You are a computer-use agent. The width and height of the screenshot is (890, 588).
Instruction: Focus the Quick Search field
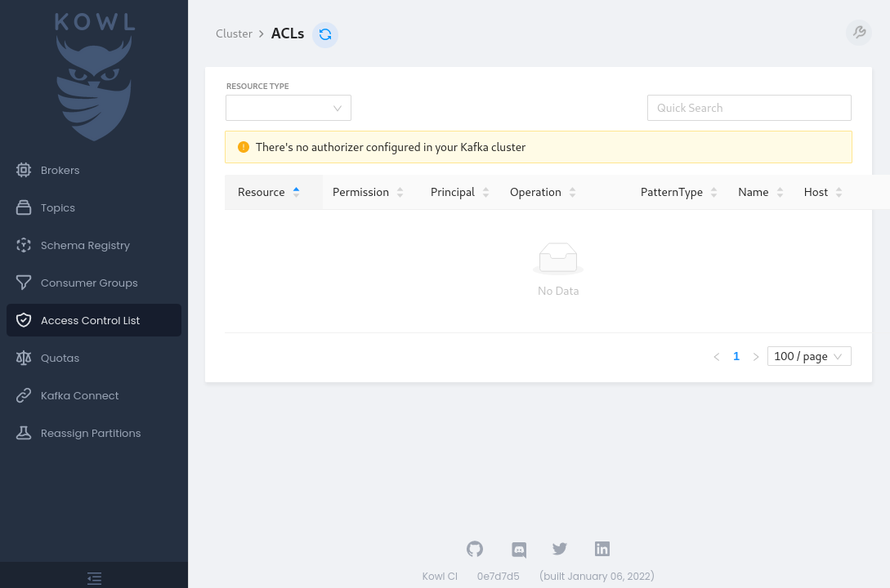point(749,108)
